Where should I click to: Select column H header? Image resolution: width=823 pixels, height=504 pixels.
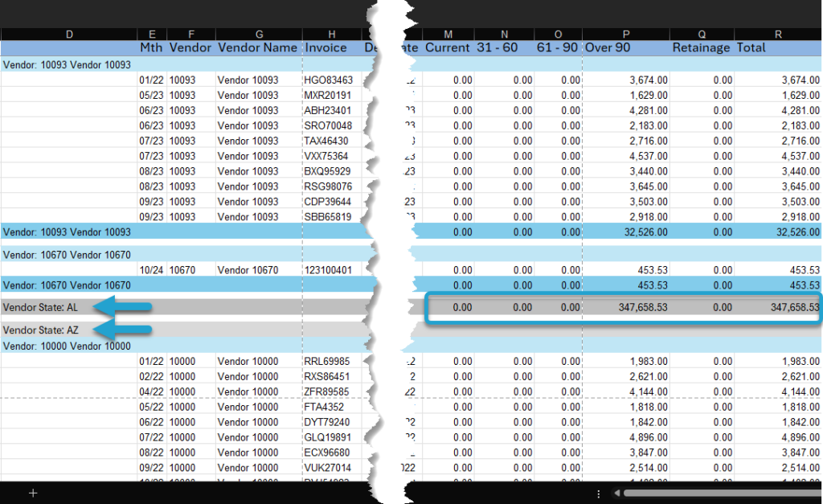(x=332, y=34)
